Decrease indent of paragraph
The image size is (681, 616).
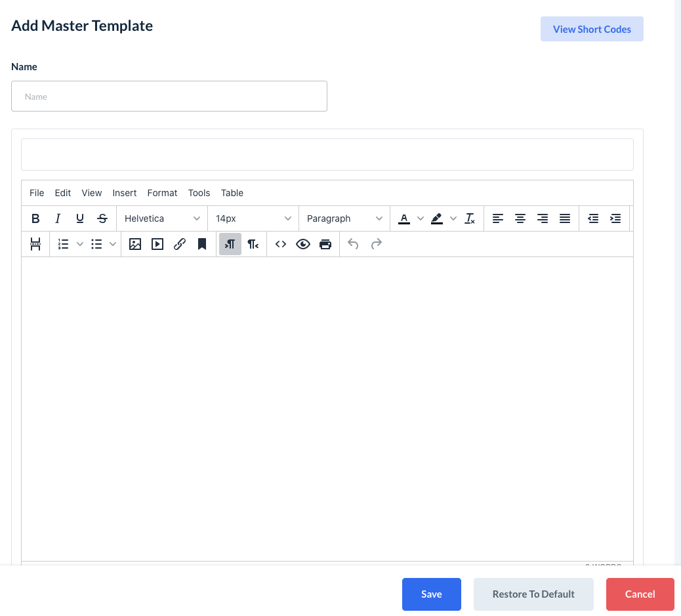click(x=593, y=218)
